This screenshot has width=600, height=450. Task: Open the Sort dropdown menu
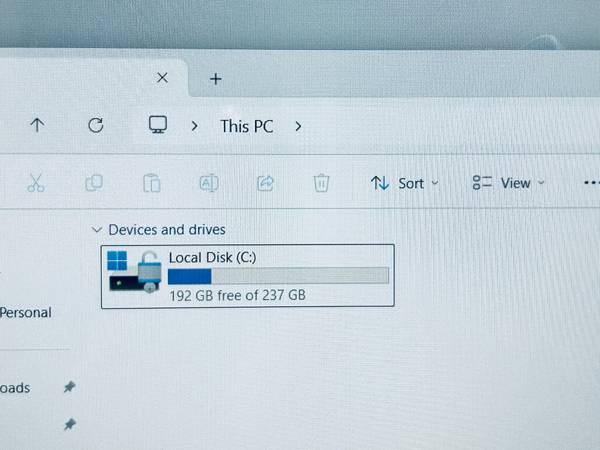(x=404, y=183)
